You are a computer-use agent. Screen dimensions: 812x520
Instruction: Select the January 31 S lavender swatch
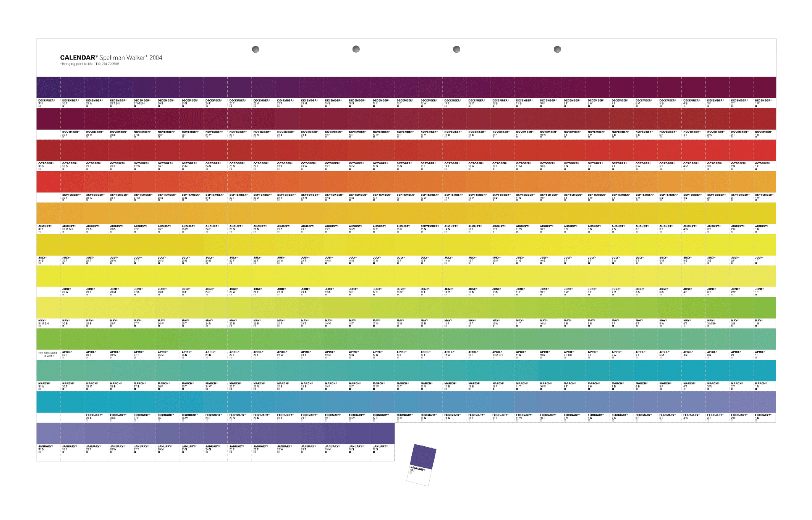(48, 433)
